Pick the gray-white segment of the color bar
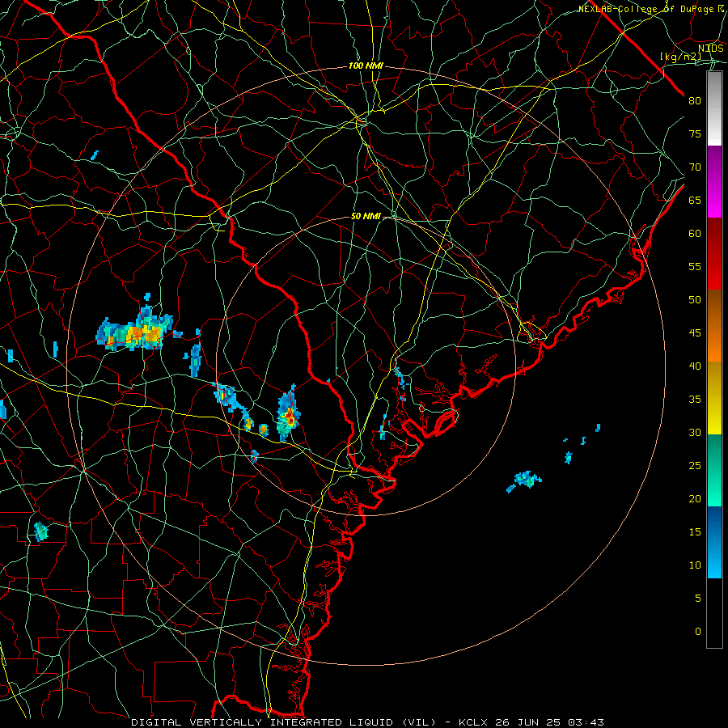Viewport: 728px width, 728px height. (714, 108)
